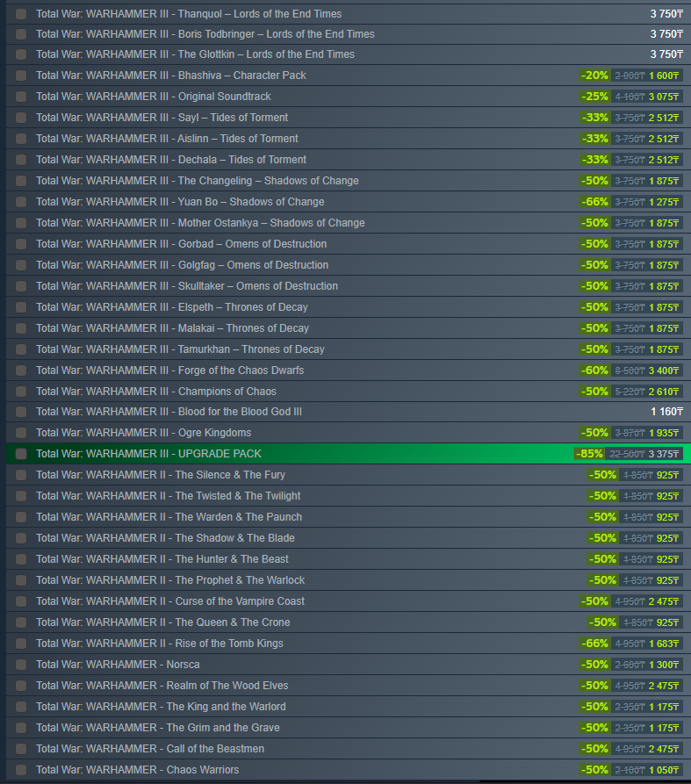The image size is (691, 784).
Task: Check the Thanquol – Lords of the End Times box
Action: coord(21,14)
